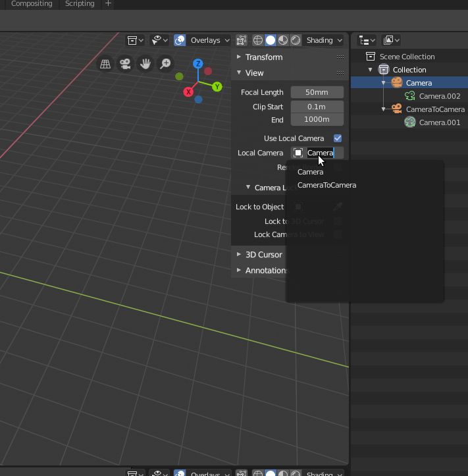Select Scene Collection in outliner
Image resolution: width=468 pixels, height=476 pixels.
[407, 57]
